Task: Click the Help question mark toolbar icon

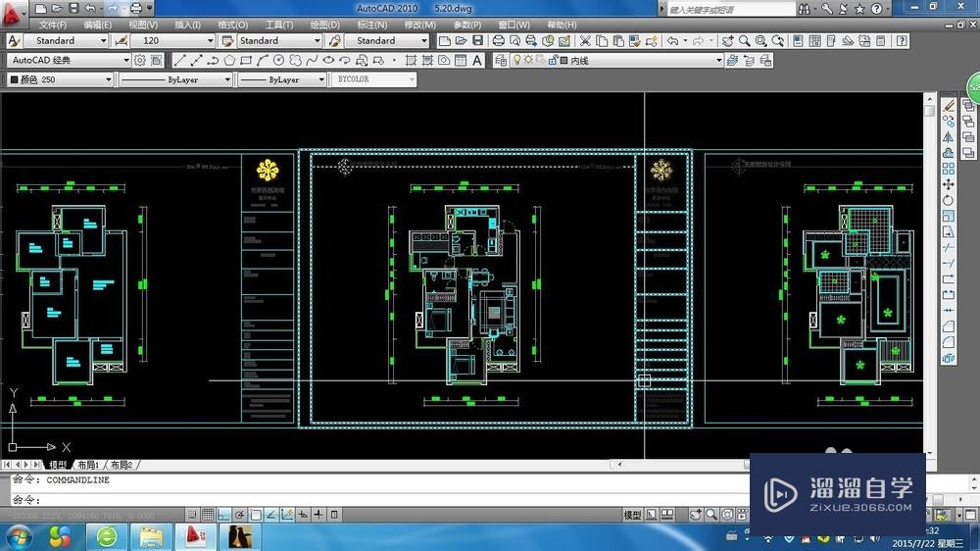Action: click(902, 40)
